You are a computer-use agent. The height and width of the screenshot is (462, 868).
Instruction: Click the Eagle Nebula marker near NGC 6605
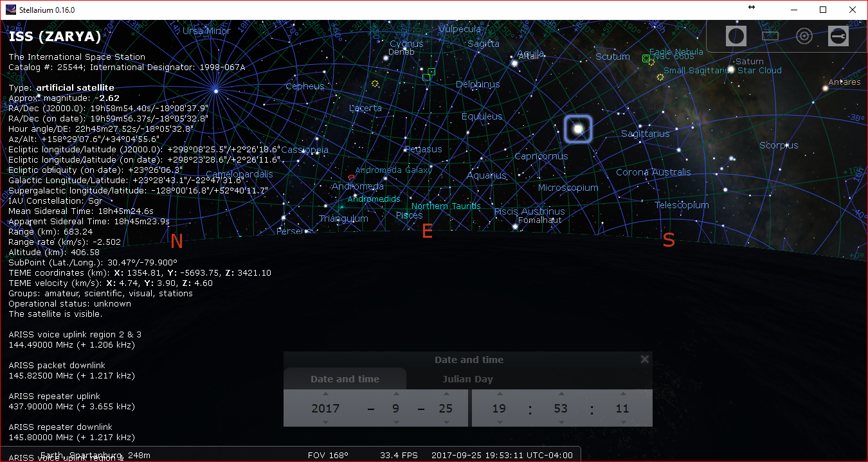647,59
